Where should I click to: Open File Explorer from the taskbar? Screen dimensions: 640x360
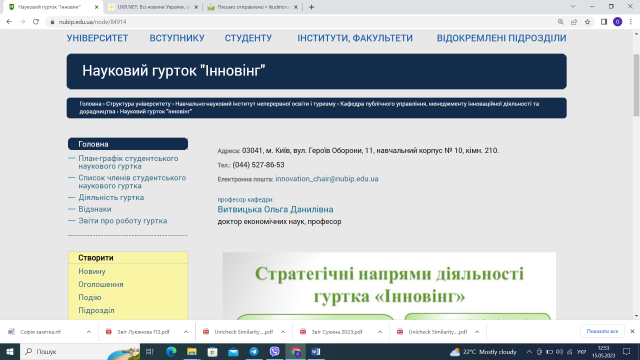(192, 352)
